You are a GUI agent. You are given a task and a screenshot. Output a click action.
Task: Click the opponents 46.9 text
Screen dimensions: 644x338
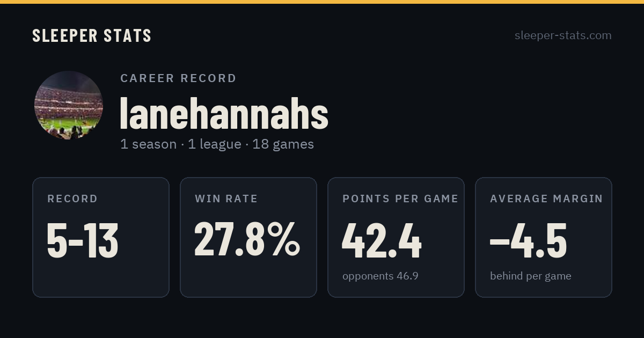coord(380,276)
